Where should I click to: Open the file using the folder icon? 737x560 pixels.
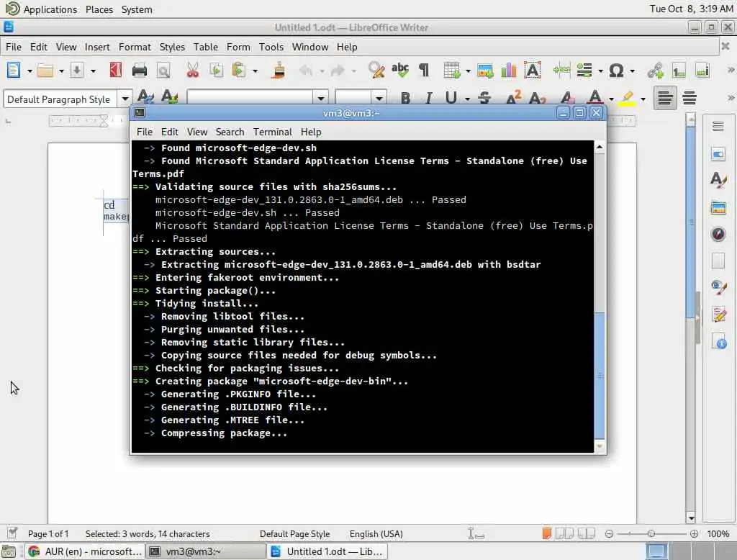click(x=45, y=71)
